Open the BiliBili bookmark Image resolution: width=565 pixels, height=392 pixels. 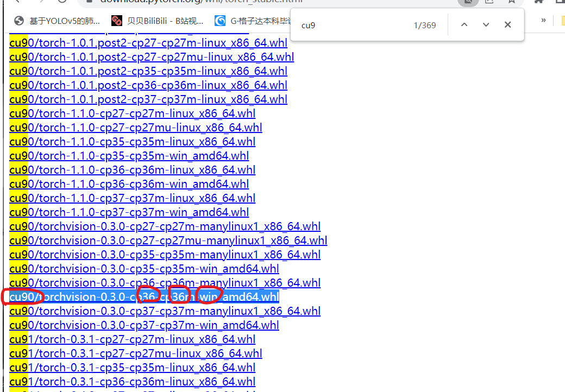(x=158, y=21)
